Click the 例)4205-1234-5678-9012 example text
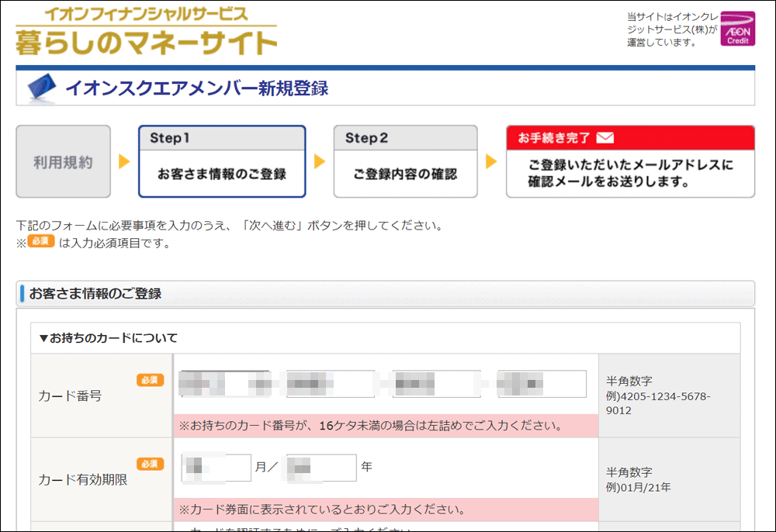The width and height of the screenshot is (776, 532). 658,403
